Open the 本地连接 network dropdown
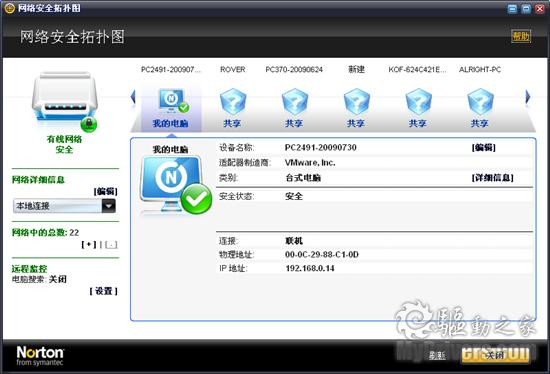Screen dimensions: 550x374 (x=64, y=206)
